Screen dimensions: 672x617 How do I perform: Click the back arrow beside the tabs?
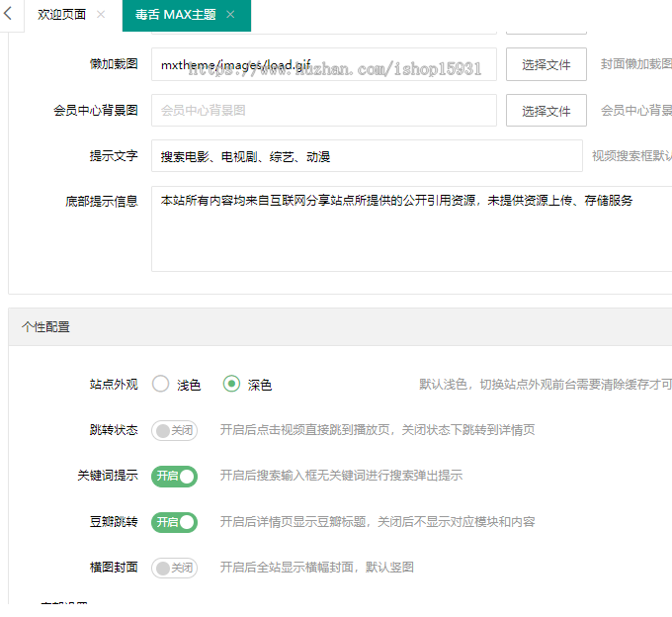click(x=7, y=14)
